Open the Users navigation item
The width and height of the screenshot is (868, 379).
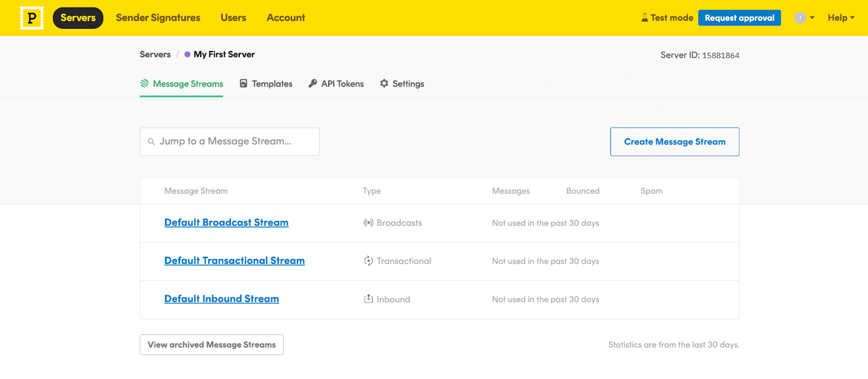pos(233,18)
